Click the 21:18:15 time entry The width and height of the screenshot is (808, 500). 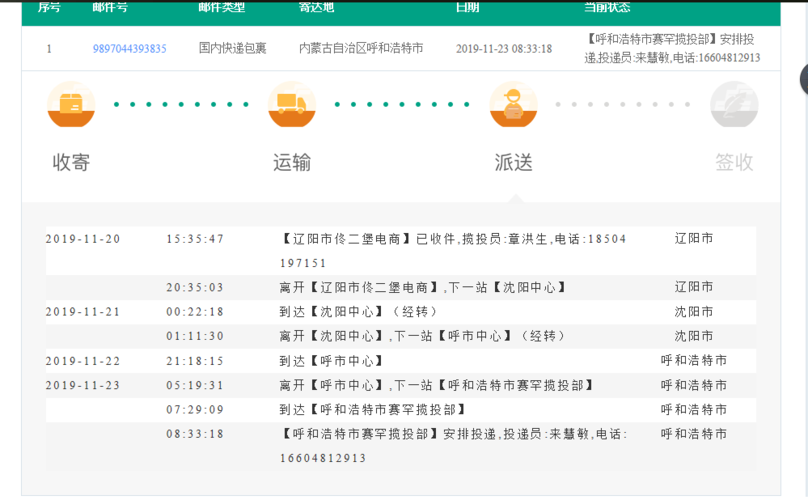point(195,361)
